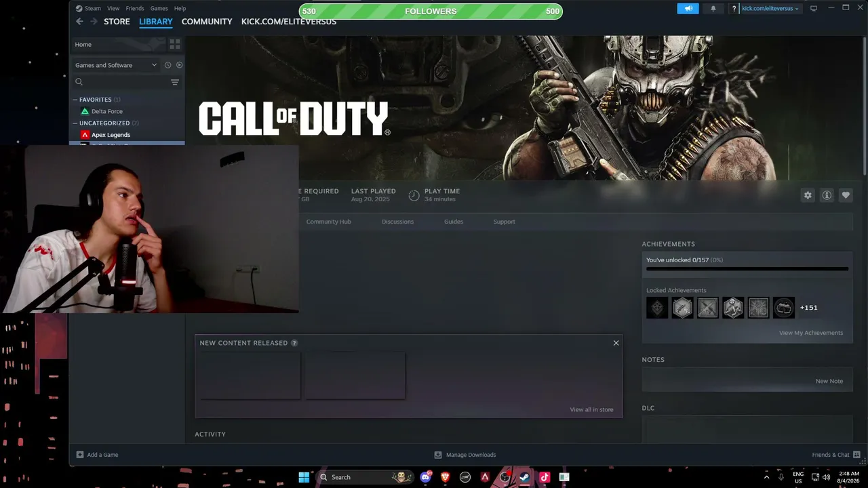
Task: Open the Help menu
Action: 180,8
